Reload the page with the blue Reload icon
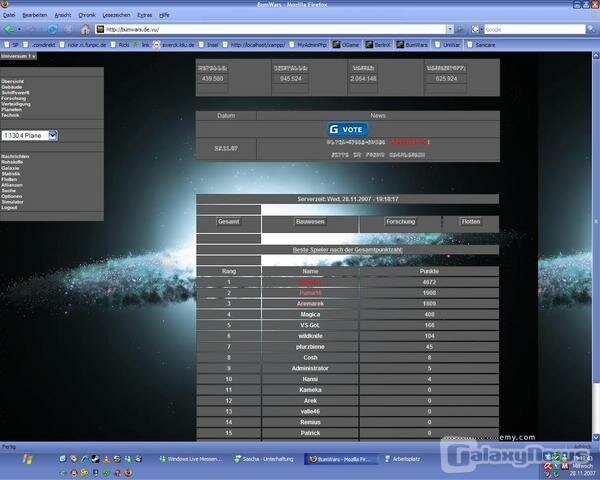The height and width of the screenshot is (480, 600). [x=52, y=29]
